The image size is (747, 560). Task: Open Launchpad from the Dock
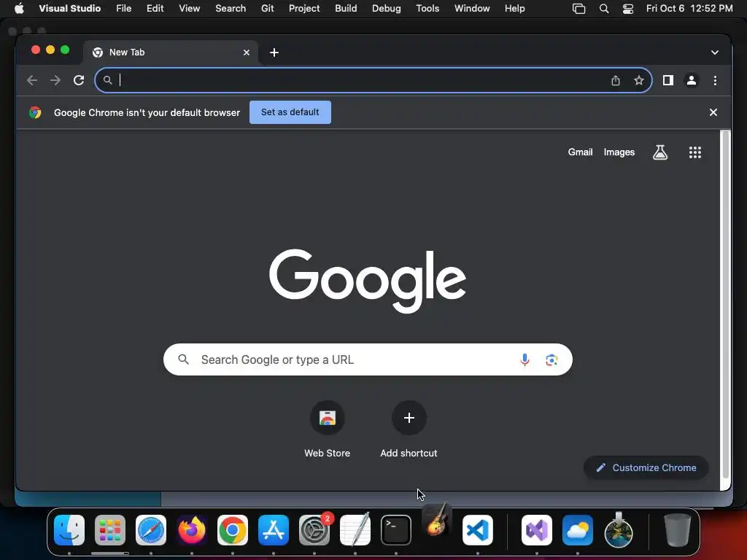[x=110, y=530]
